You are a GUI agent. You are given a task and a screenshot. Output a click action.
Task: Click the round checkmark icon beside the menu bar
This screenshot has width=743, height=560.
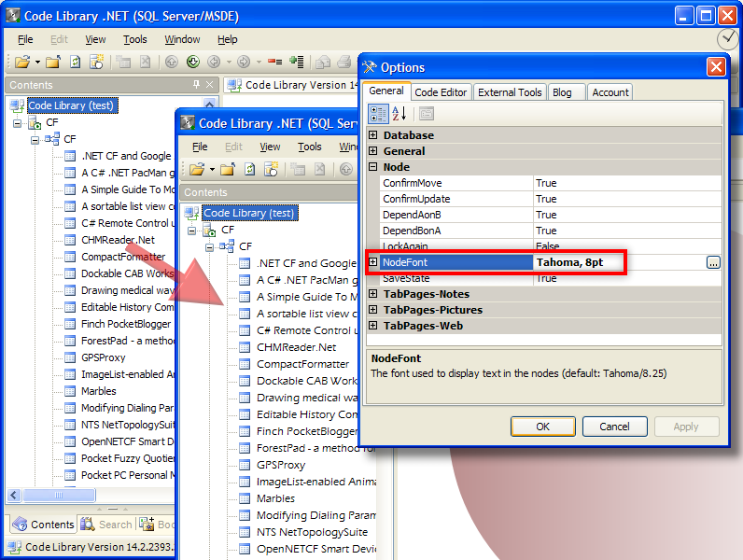tap(728, 39)
